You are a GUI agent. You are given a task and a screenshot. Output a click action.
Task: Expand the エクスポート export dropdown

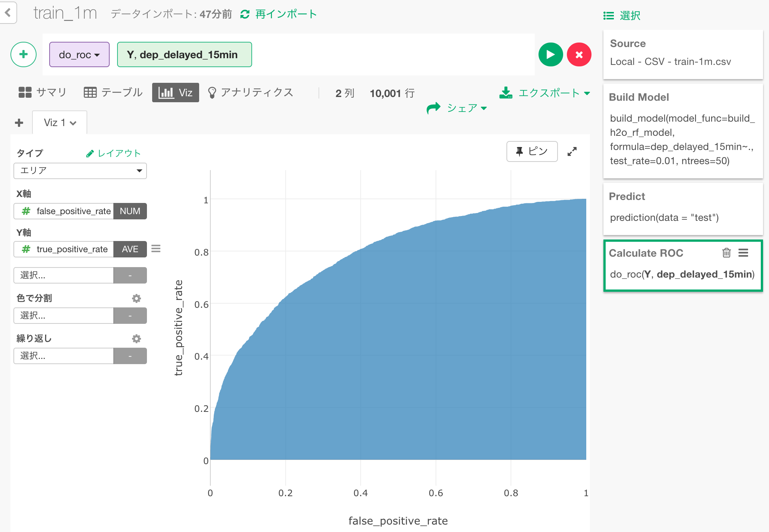[x=544, y=93]
